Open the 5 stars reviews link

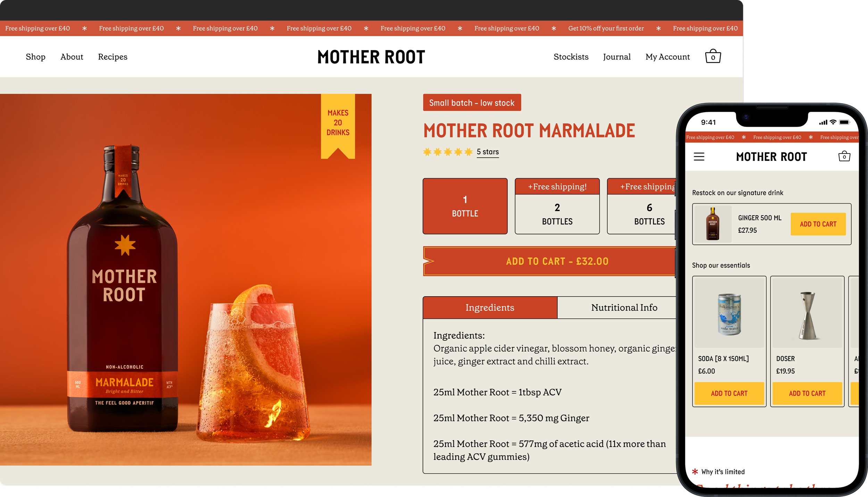[x=487, y=152]
